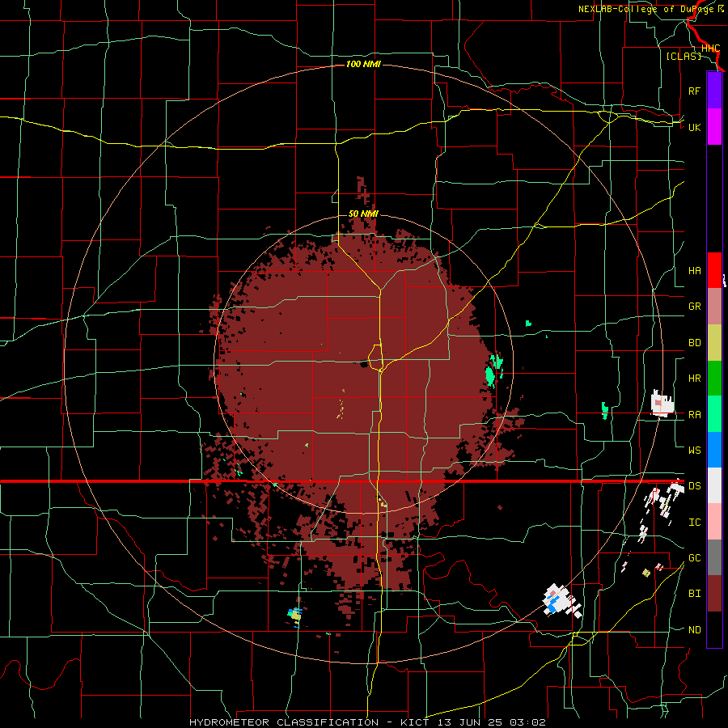Click the IC legend label
728x728 pixels.
point(694,523)
